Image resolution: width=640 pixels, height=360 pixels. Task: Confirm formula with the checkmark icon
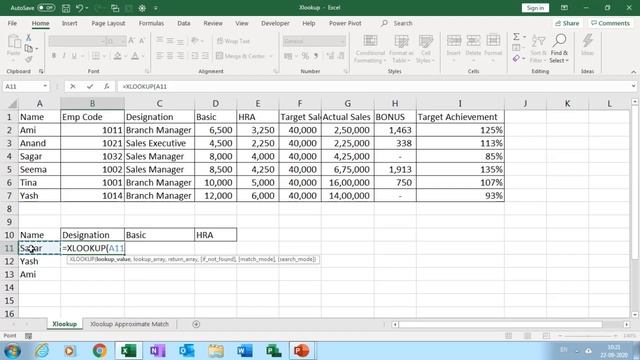(90, 87)
